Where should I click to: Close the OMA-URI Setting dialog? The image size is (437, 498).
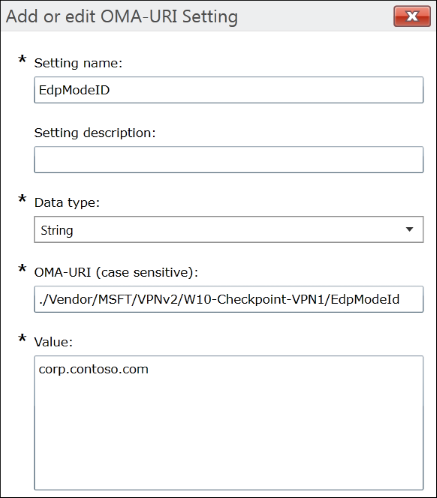coord(412,16)
